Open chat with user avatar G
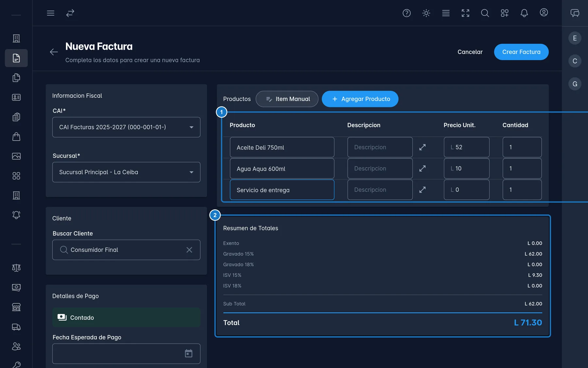588x368 pixels. (575, 84)
